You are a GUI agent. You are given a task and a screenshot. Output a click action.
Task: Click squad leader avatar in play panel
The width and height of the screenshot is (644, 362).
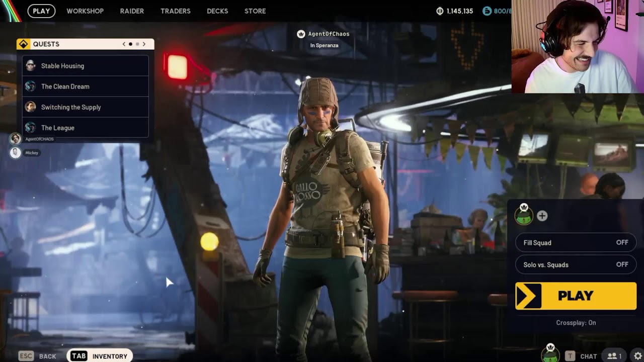[x=524, y=215]
